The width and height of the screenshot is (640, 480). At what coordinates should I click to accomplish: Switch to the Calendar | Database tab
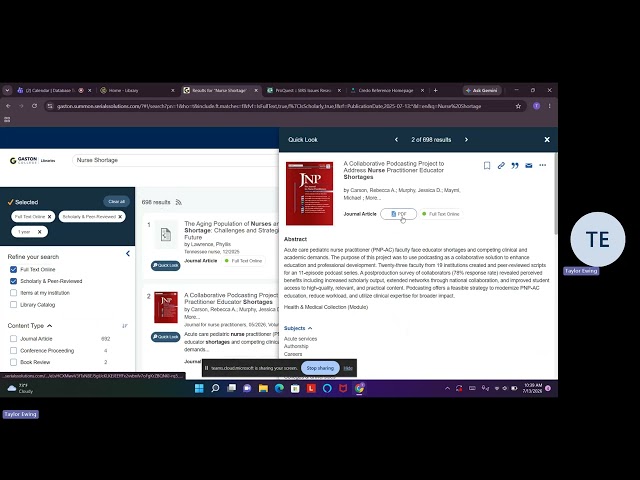(51, 90)
